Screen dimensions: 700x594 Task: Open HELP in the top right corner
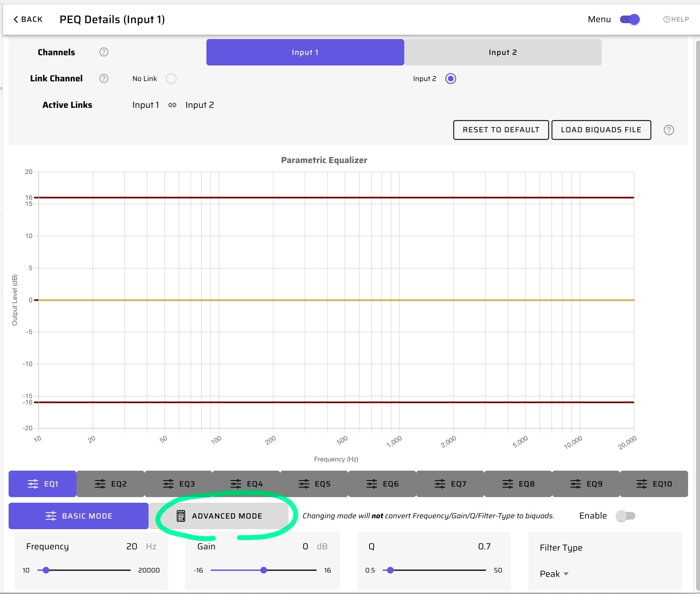pyautogui.click(x=676, y=19)
